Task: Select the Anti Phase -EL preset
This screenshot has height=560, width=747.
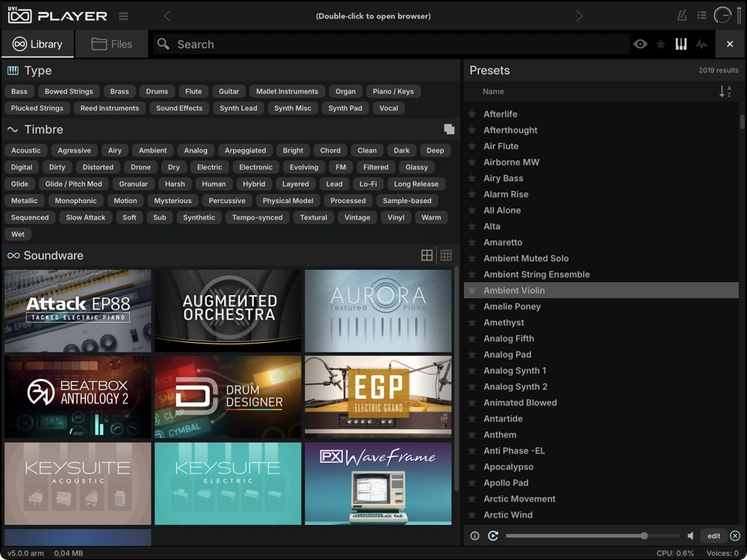Action: click(x=601, y=451)
